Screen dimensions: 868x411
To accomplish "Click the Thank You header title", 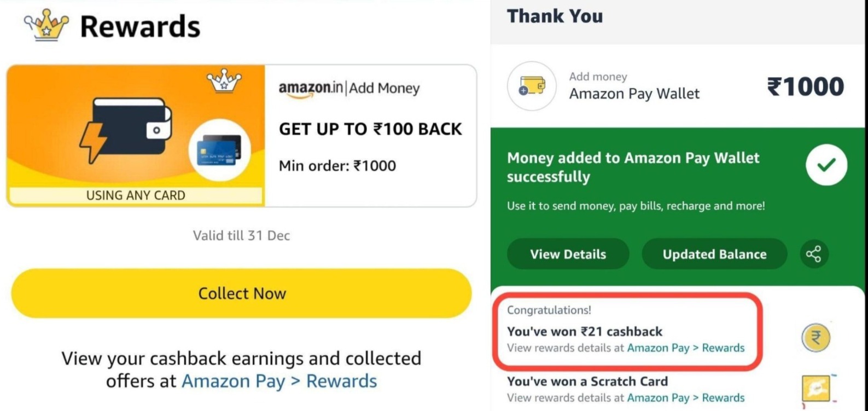I will point(555,16).
